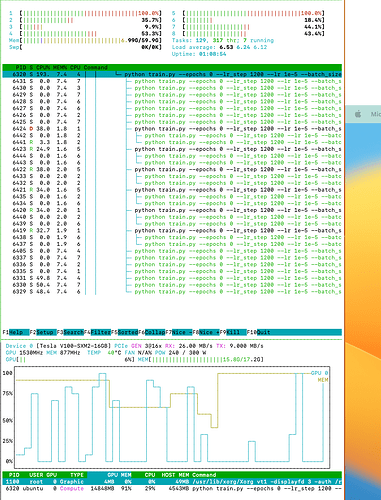Select parent process 6423 at 24.9% CPU
The height and width of the screenshot is (500, 381).
(172, 149)
